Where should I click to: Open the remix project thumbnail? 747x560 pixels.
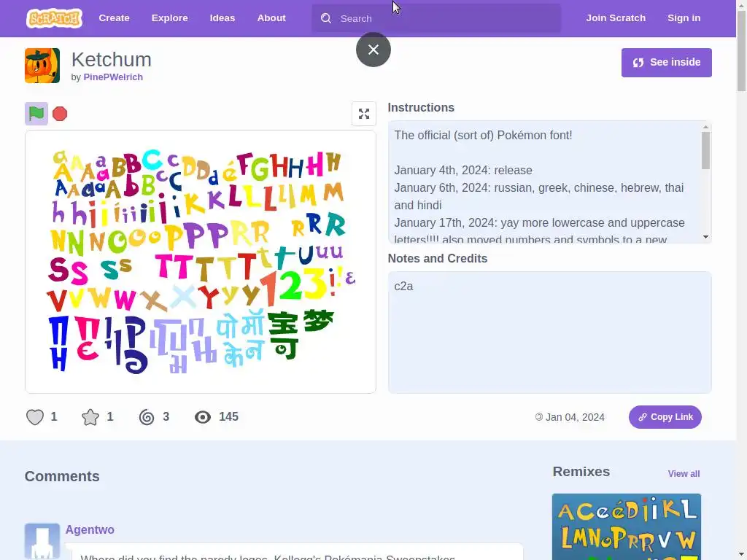pyautogui.click(x=627, y=526)
